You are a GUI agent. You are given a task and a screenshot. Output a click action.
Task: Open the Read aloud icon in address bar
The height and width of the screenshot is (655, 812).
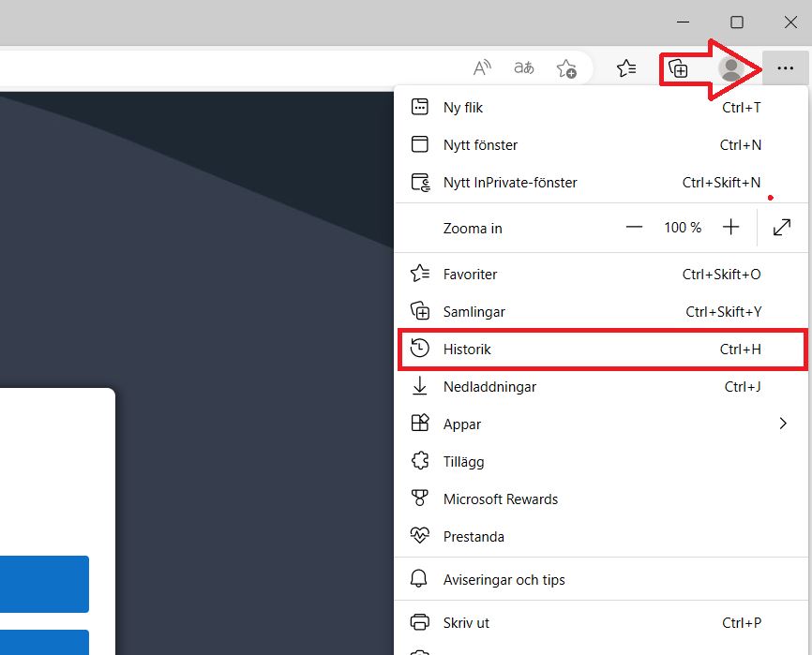(x=482, y=68)
